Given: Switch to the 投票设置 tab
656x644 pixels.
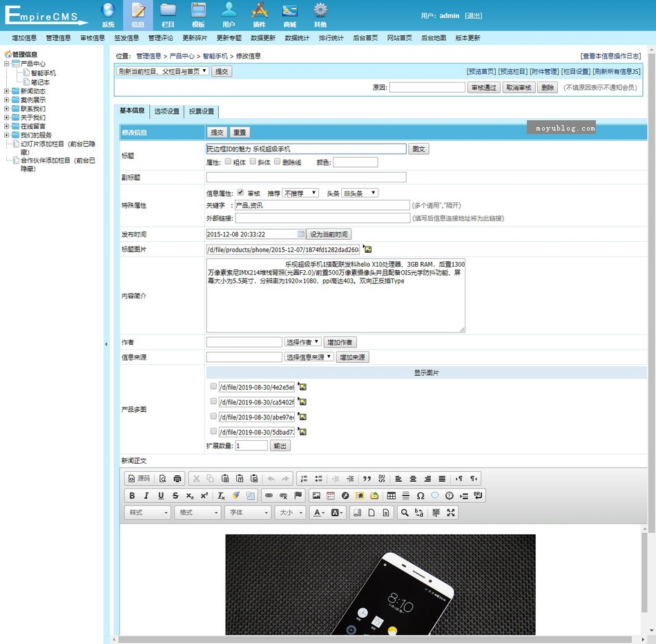Looking at the screenshot, I should (x=201, y=111).
